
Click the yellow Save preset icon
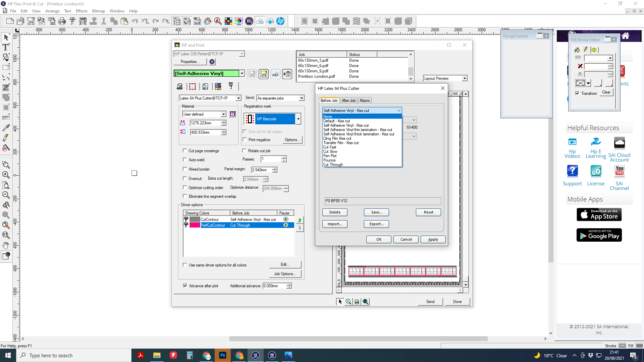[264, 74]
